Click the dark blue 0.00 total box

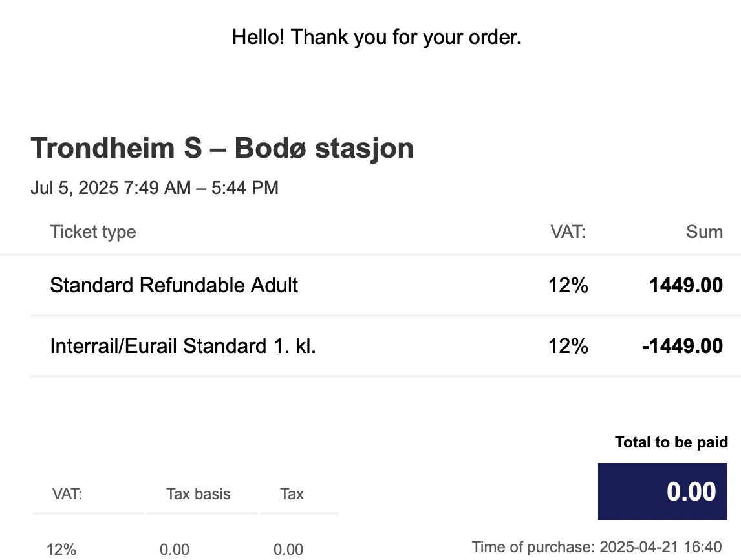[663, 491]
